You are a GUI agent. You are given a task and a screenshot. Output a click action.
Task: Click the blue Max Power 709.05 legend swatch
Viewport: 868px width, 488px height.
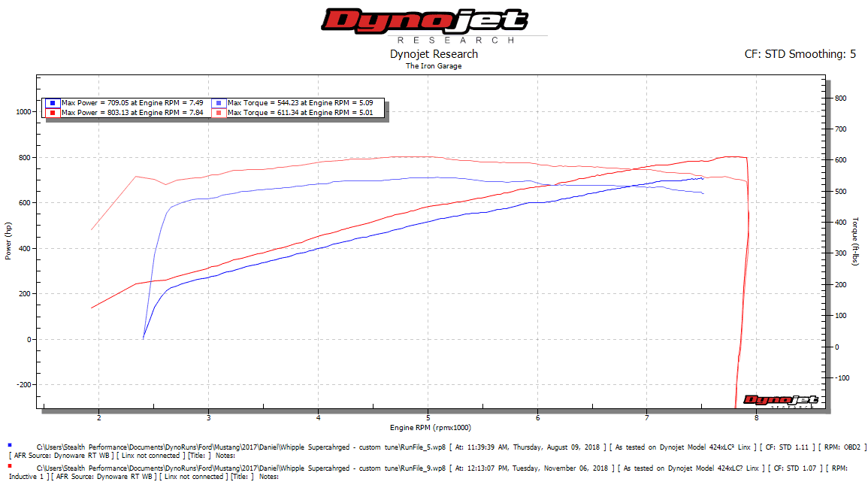tap(53, 103)
